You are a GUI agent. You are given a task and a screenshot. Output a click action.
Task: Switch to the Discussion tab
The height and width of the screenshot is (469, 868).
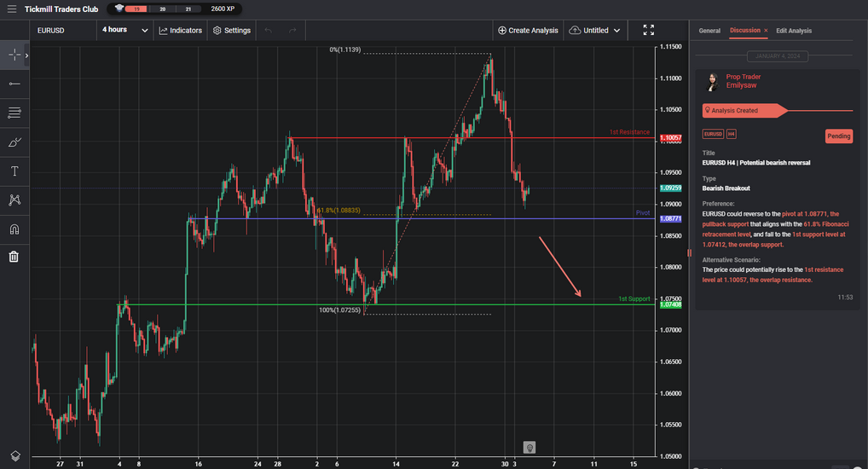coord(744,31)
